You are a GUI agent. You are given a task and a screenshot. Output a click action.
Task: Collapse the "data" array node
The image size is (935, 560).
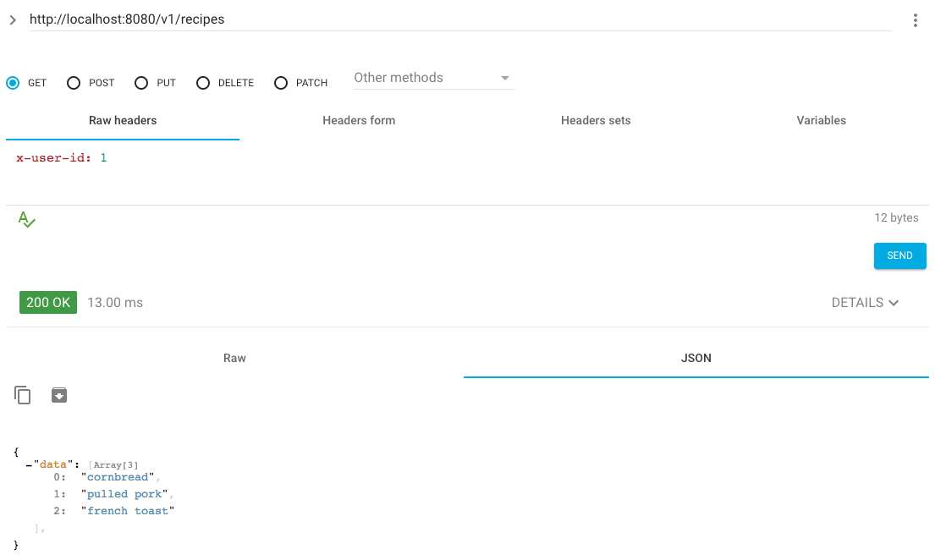[28, 464]
